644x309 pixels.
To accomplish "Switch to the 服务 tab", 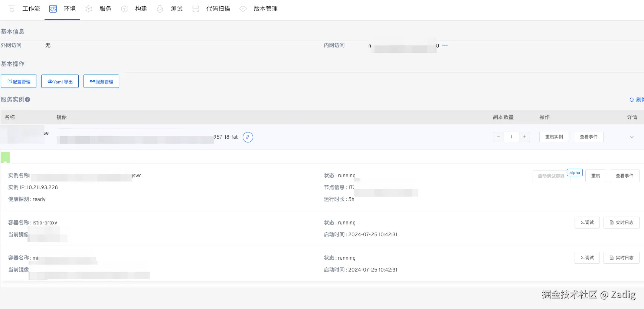I will click(105, 9).
